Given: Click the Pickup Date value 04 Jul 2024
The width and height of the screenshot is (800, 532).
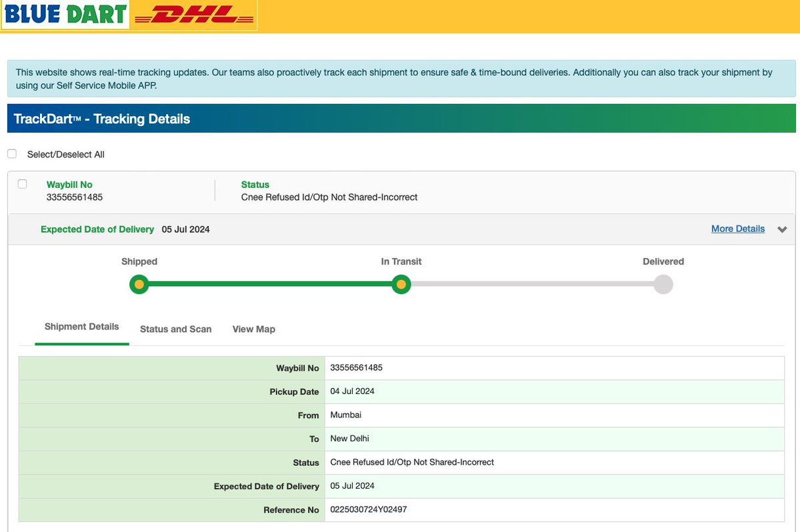Looking at the screenshot, I should (352, 391).
